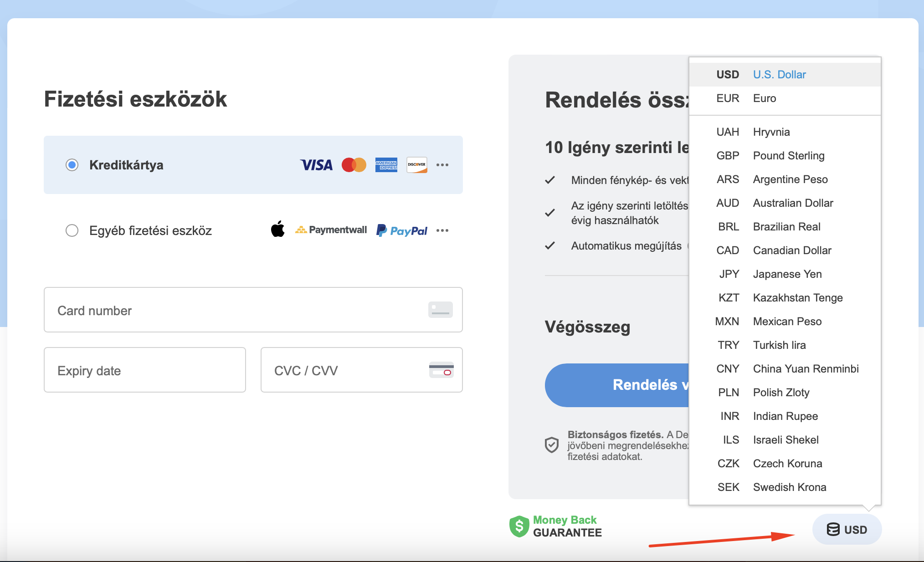Expand more payment options with the ellipsis

pyautogui.click(x=442, y=230)
